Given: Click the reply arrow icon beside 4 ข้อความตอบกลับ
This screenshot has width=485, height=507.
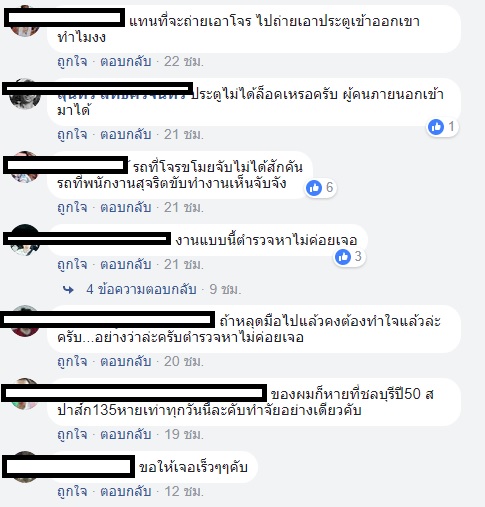Looking at the screenshot, I should point(68,290).
